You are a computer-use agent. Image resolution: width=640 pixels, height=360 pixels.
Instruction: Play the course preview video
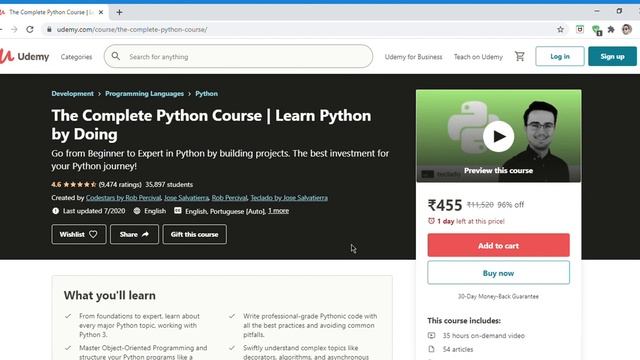[498, 136]
